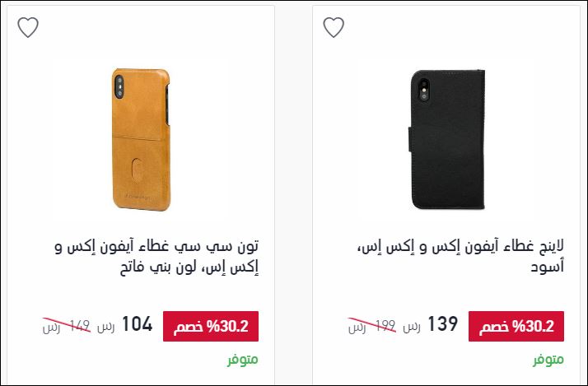Open the black iPhone wallet case image

point(446,139)
